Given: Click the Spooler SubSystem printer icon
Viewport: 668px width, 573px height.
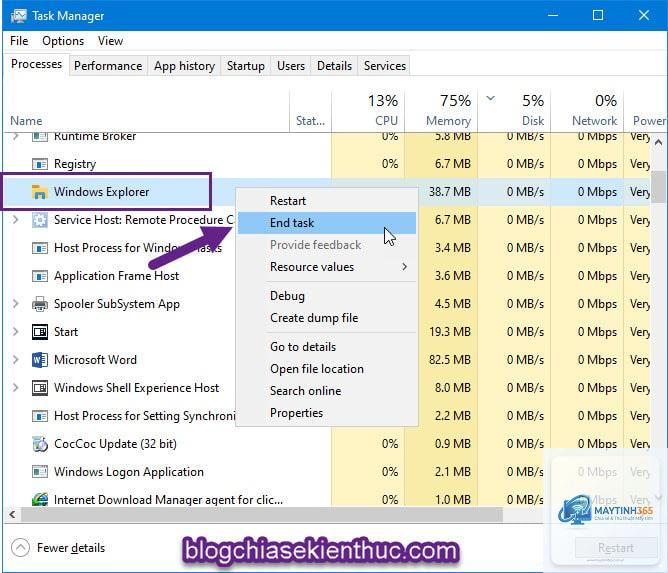Looking at the screenshot, I should [40, 304].
